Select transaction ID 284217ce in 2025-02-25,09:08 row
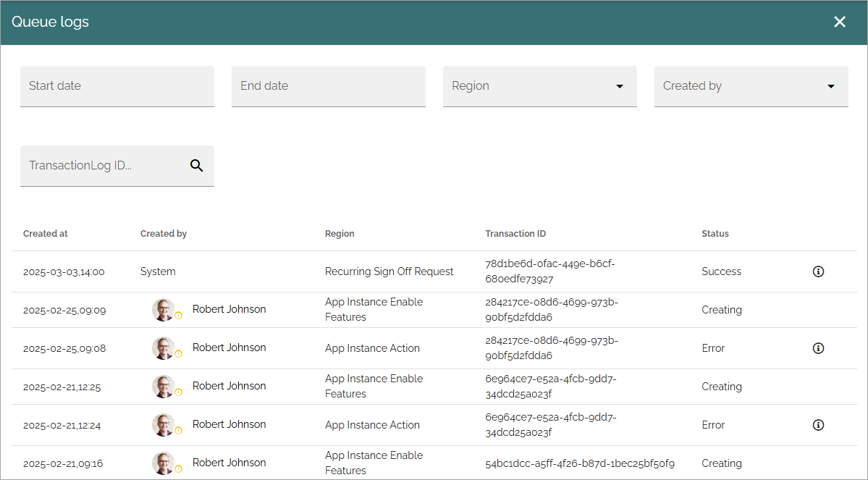 click(552, 348)
